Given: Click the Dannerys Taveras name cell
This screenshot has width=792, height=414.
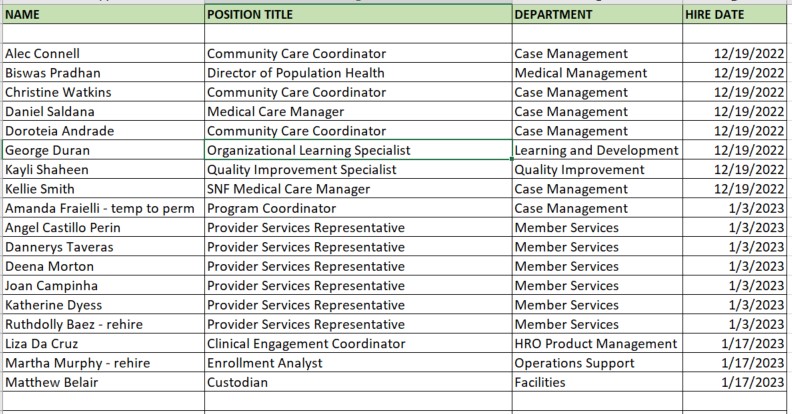Looking at the screenshot, I should (x=104, y=247).
